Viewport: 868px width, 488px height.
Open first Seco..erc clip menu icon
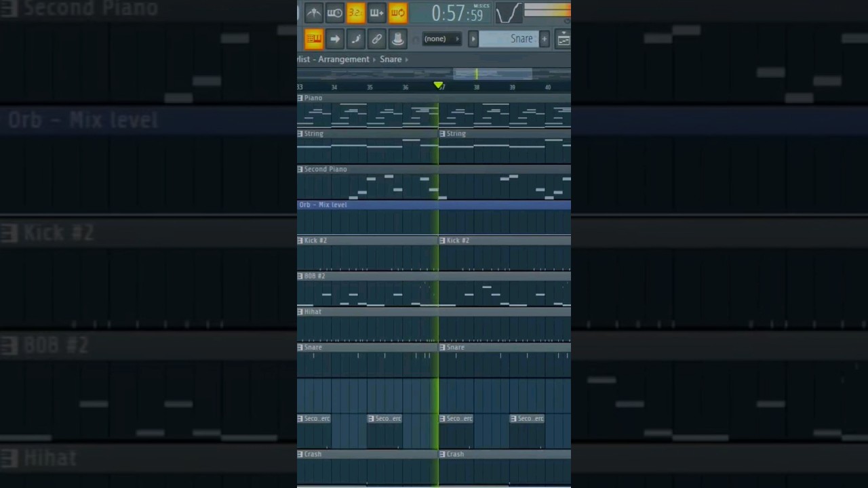(x=300, y=419)
